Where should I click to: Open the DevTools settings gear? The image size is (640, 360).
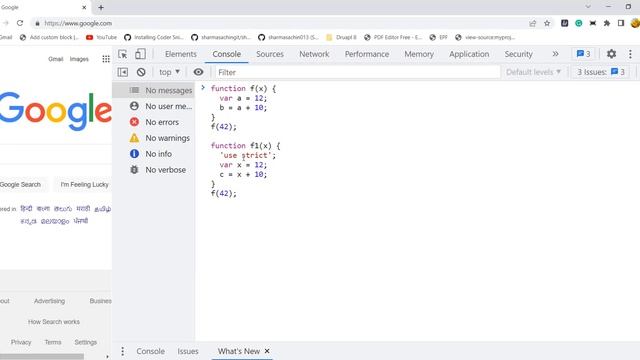click(x=611, y=54)
